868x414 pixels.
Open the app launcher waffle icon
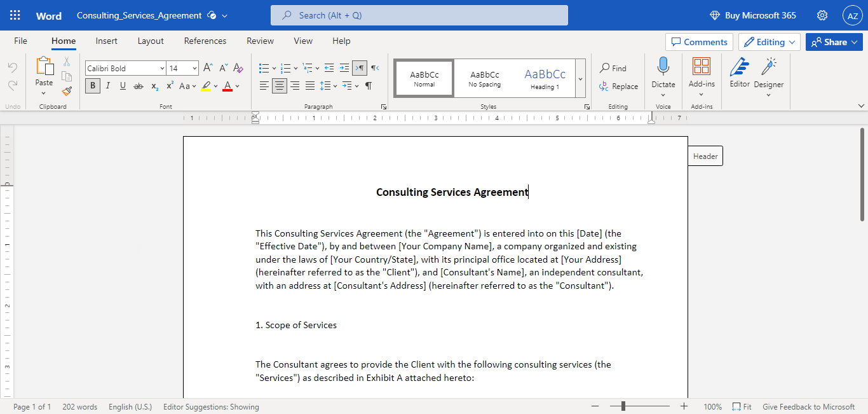[15, 15]
